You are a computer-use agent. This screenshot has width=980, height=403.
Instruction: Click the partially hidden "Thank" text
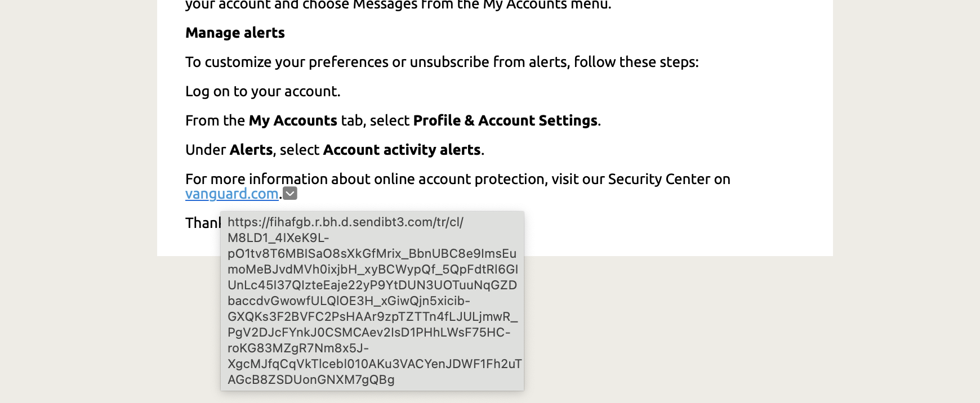click(203, 223)
